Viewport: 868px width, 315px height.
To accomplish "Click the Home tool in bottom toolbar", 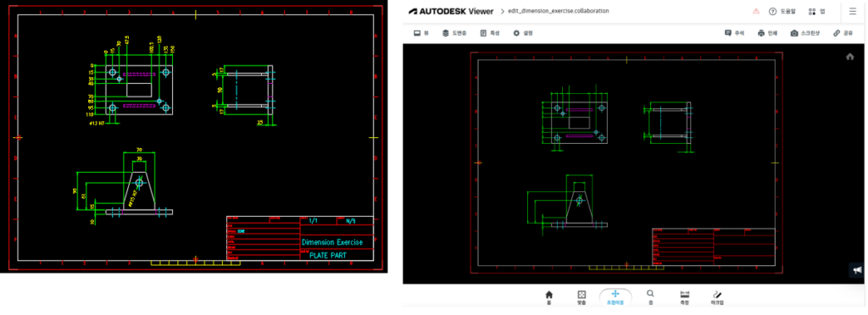I will pos(548,296).
